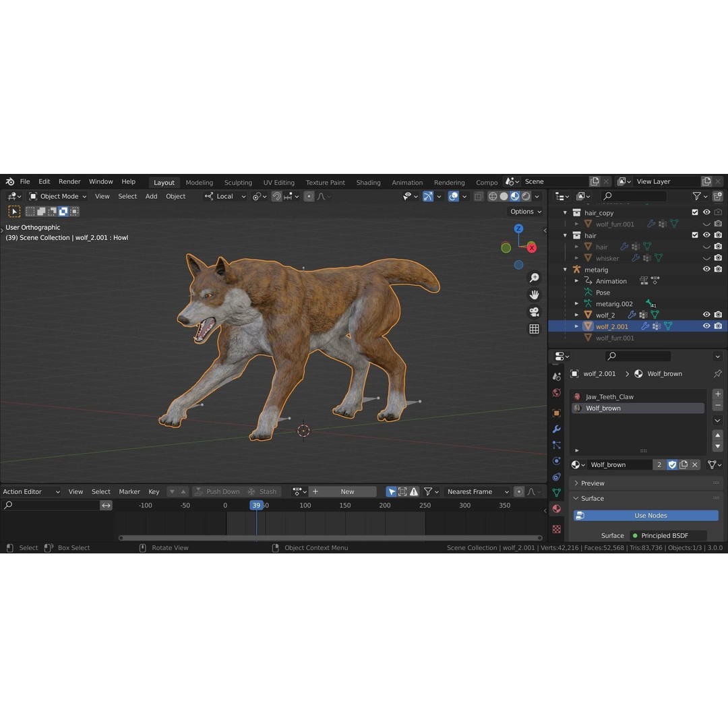The image size is (728, 728).
Task: Open Material properties tab icon
Action: (556, 509)
